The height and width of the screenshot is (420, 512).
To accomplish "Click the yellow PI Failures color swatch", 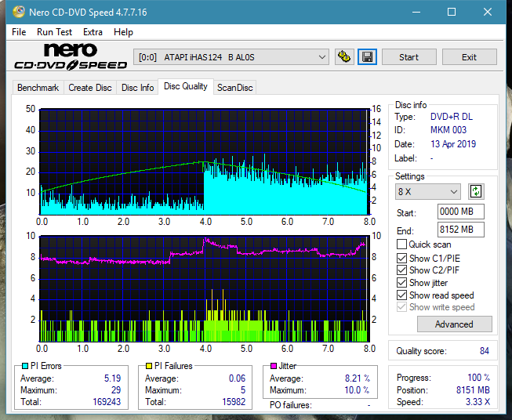I will (149, 366).
